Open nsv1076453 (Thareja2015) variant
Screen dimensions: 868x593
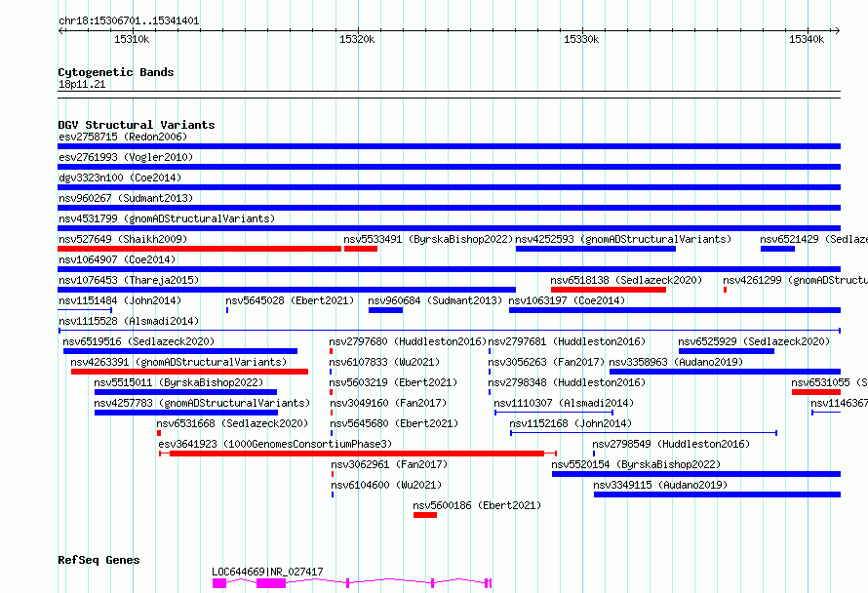[129, 280]
